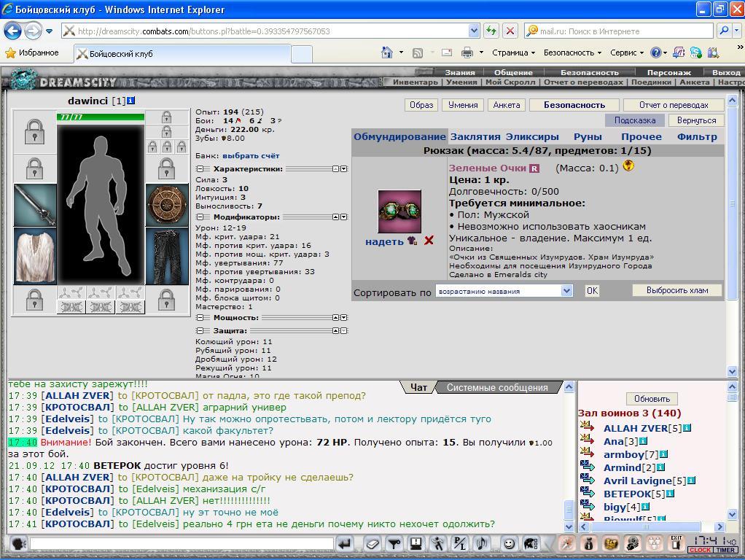Collapse the Мощность section

coord(200,318)
